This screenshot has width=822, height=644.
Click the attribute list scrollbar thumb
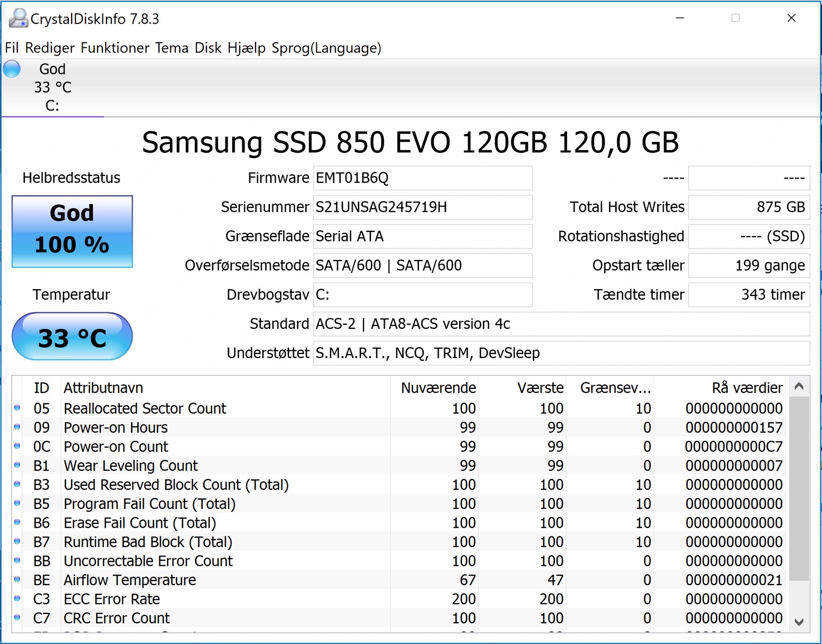[799, 489]
